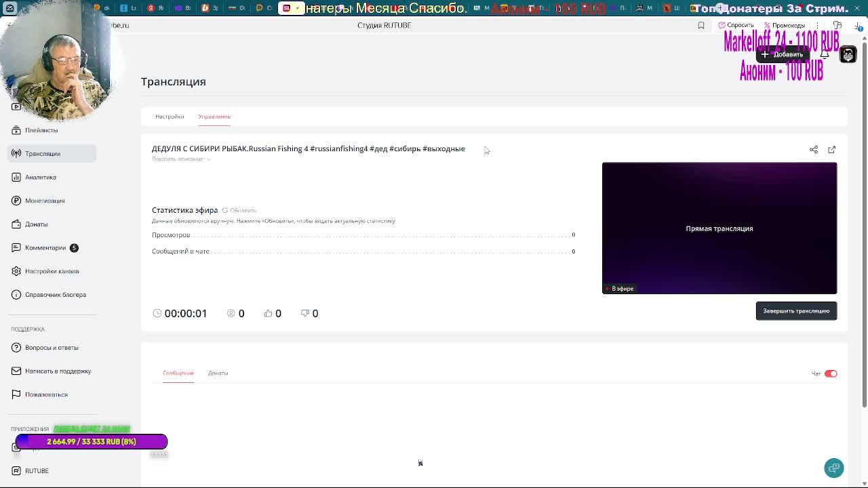Click the Написать в поддержку envelope icon

click(x=16, y=371)
